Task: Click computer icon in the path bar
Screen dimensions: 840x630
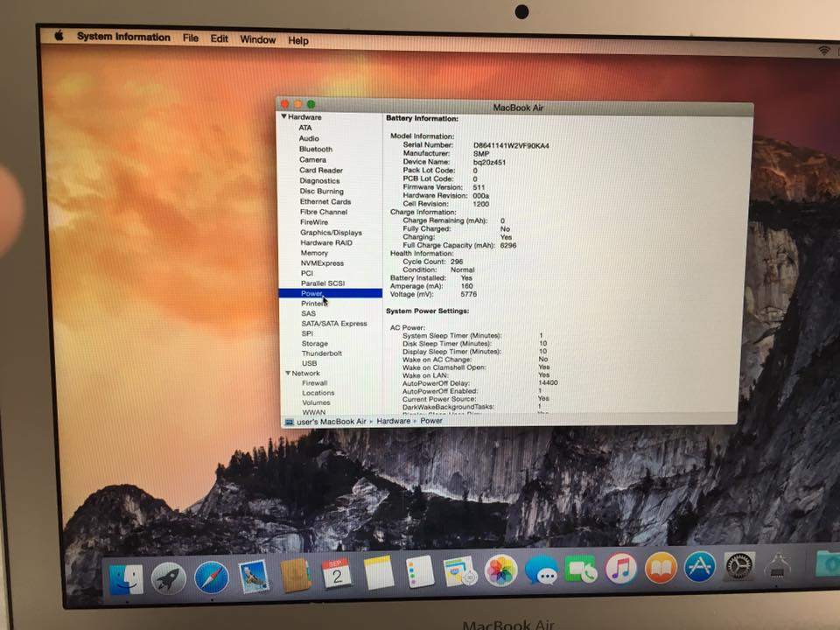Action: pos(289,422)
